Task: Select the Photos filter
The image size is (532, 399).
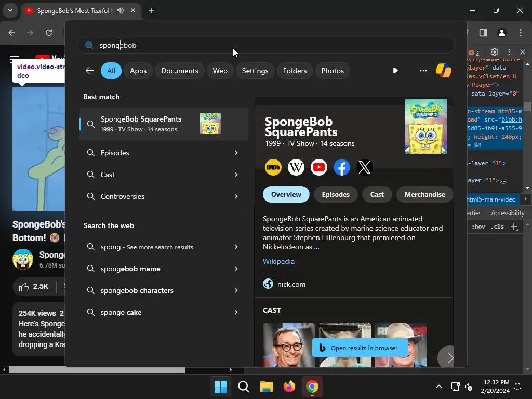Action: coord(332,71)
